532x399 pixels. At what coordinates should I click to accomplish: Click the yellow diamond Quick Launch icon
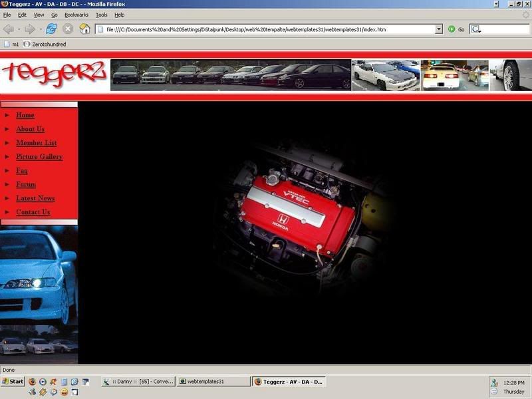point(43,392)
